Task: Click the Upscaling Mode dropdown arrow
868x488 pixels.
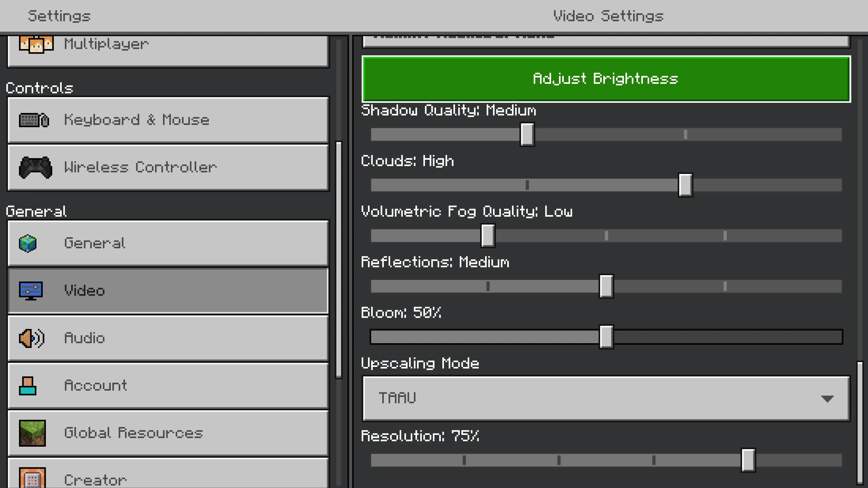Action: (827, 399)
